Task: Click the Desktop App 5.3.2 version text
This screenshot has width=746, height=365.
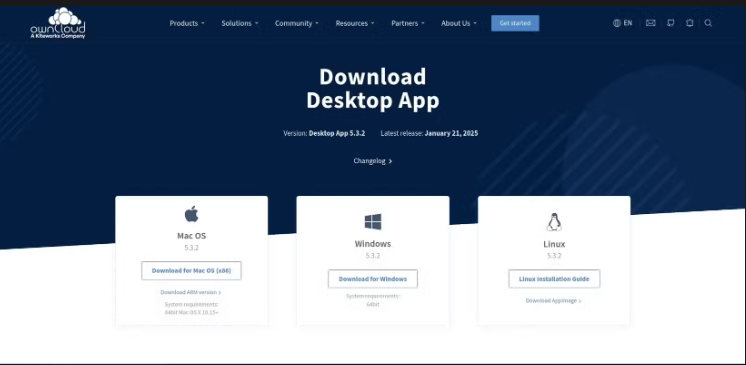Action: [x=337, y=133]
